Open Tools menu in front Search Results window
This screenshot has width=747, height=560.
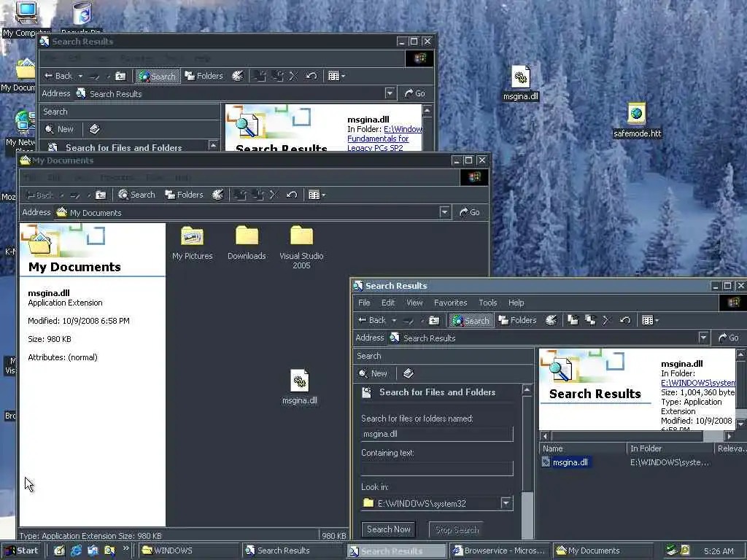[487, 303]
